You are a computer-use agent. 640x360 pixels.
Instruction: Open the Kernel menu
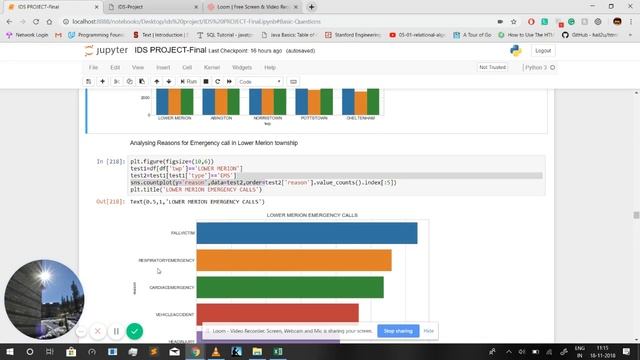point(212,67)
